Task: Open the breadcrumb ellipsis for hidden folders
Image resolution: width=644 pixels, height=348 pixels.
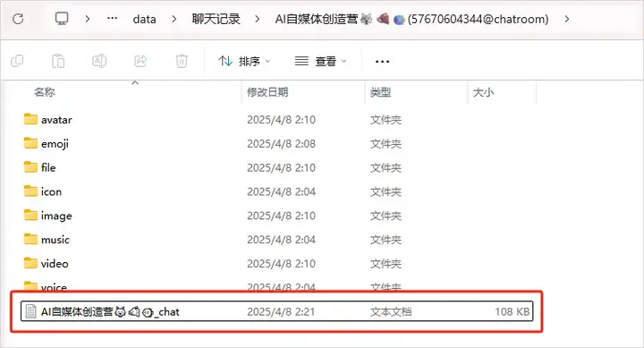Action: [x=112, y=19]
